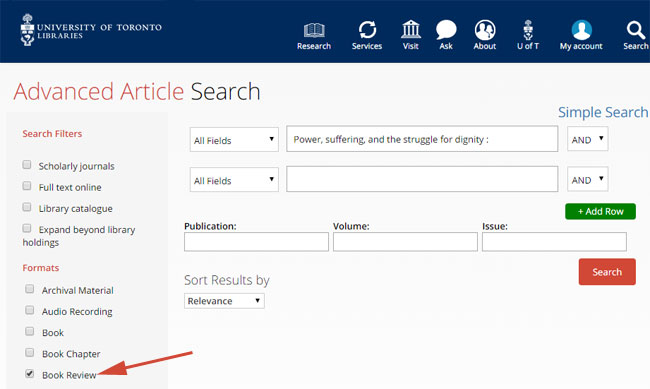Enable the Scholarly journals filter
The image size is (650, 389).
[x=27, y=165]
